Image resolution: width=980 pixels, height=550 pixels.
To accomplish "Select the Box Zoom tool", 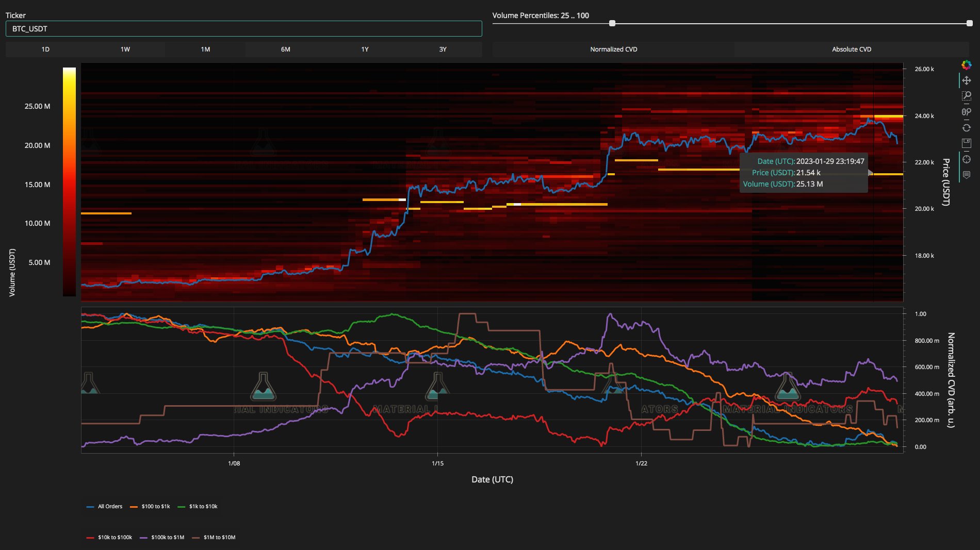I will pos(967,96).
